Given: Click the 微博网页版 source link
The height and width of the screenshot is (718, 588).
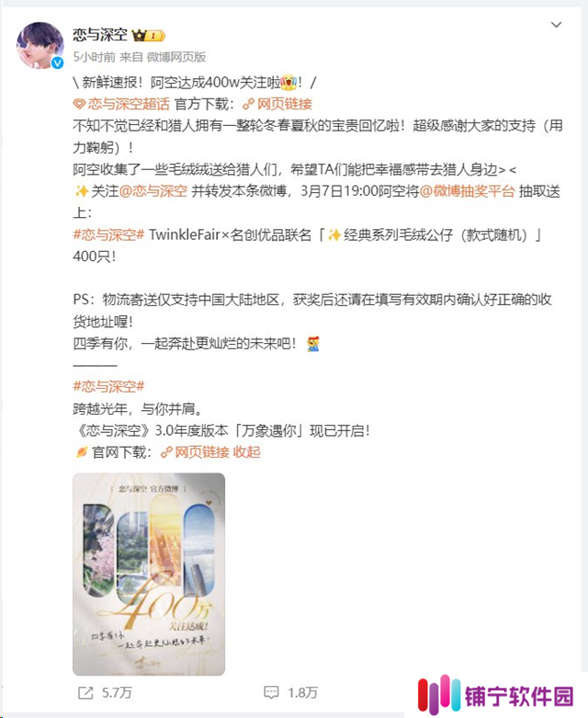Looking at the screenshot, I should 176,57.
